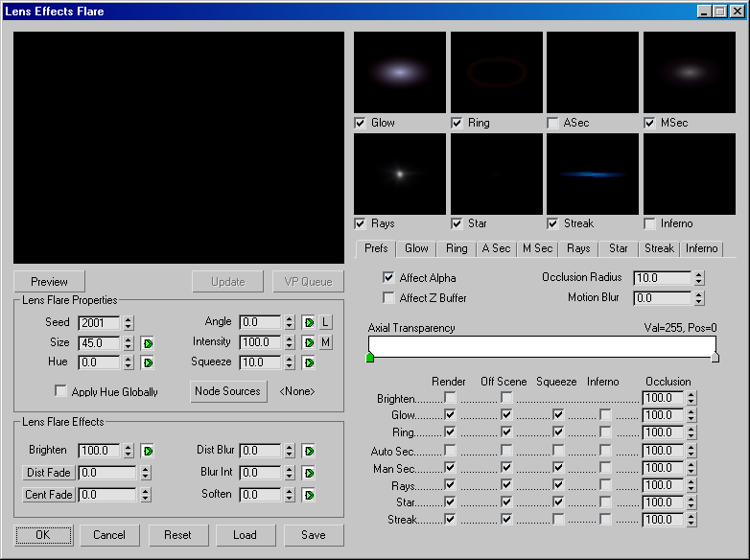Load a saved flare with Load button
Image resolution: width=750 pixels, height=560 pixels.
[245, 535]
